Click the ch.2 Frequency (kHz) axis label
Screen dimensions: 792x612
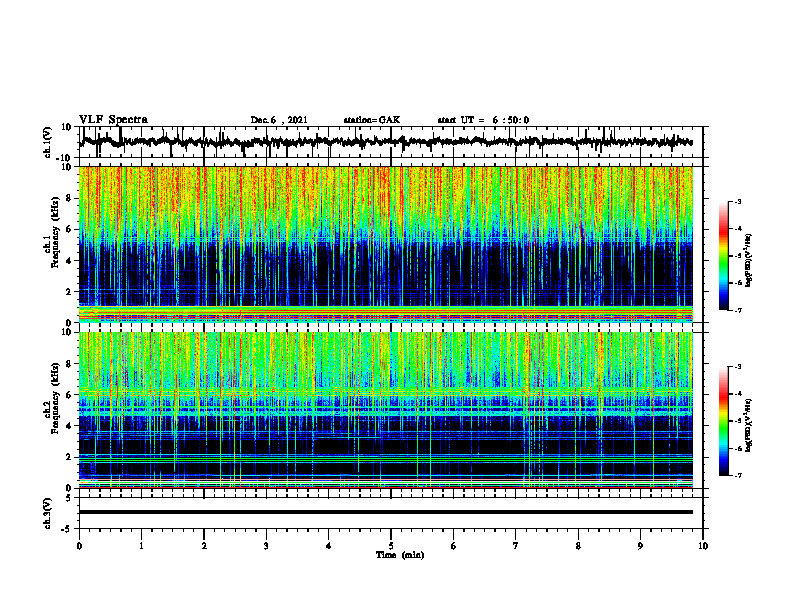click(x=53, y=399)
